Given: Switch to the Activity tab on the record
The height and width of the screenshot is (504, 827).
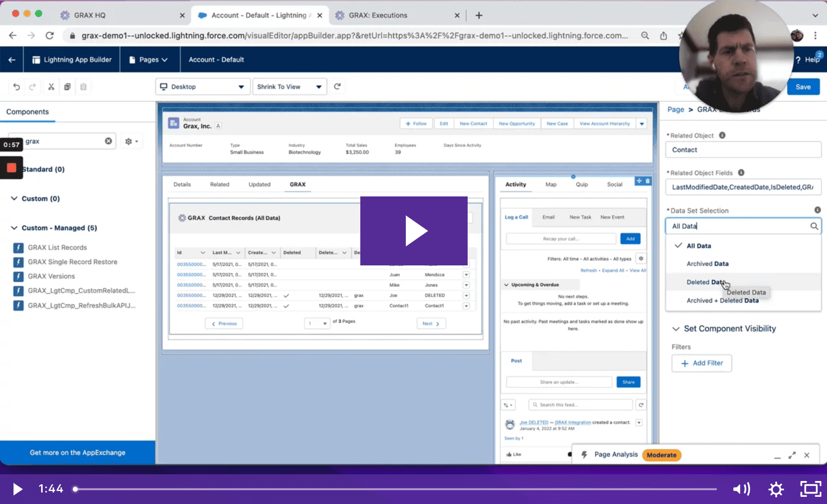Looking at the screenshot, I should pyautogui.click(x=515, y=184).
